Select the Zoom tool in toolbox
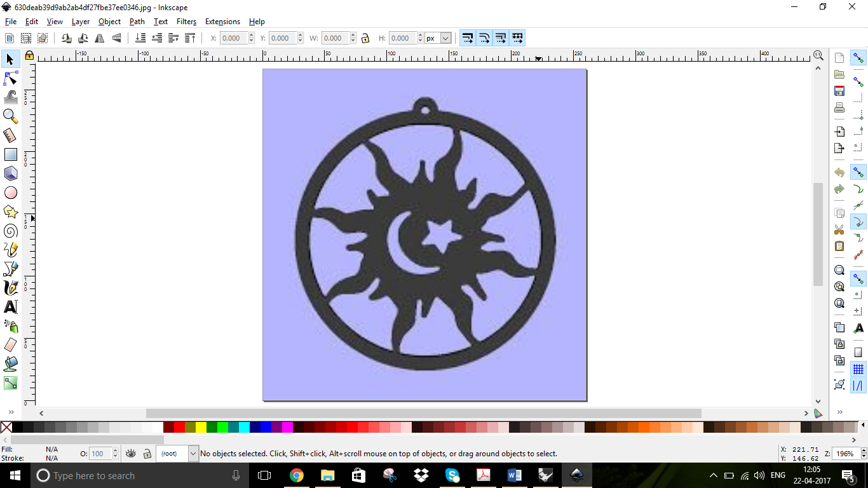Screen dimensions: 868x488 10,116
